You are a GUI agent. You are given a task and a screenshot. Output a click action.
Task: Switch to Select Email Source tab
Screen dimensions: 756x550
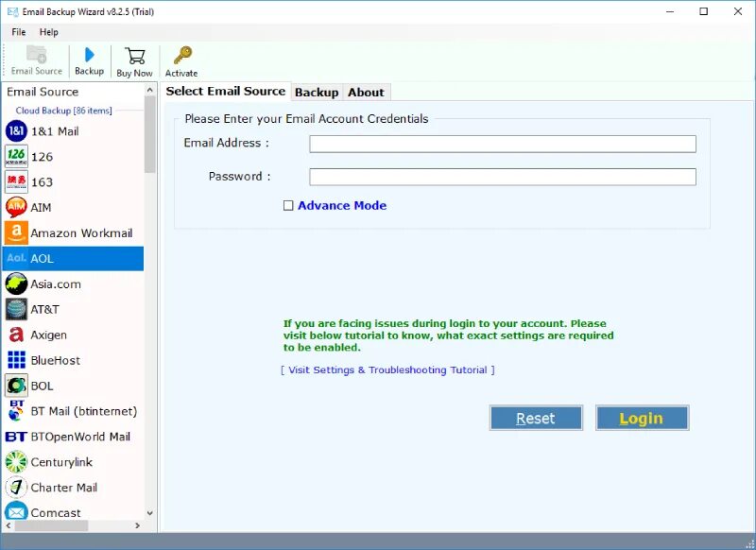click(x=225, y=91)
